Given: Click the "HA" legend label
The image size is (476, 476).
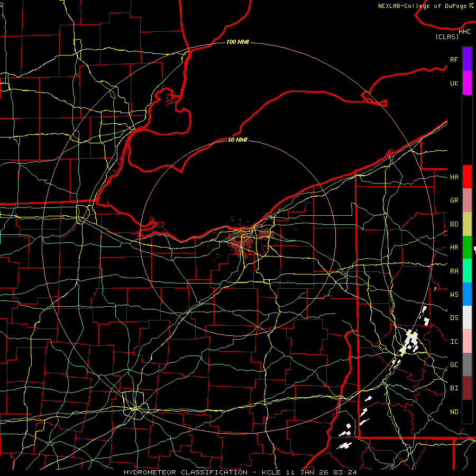Looking at the screenshot, I should [454, 177].
